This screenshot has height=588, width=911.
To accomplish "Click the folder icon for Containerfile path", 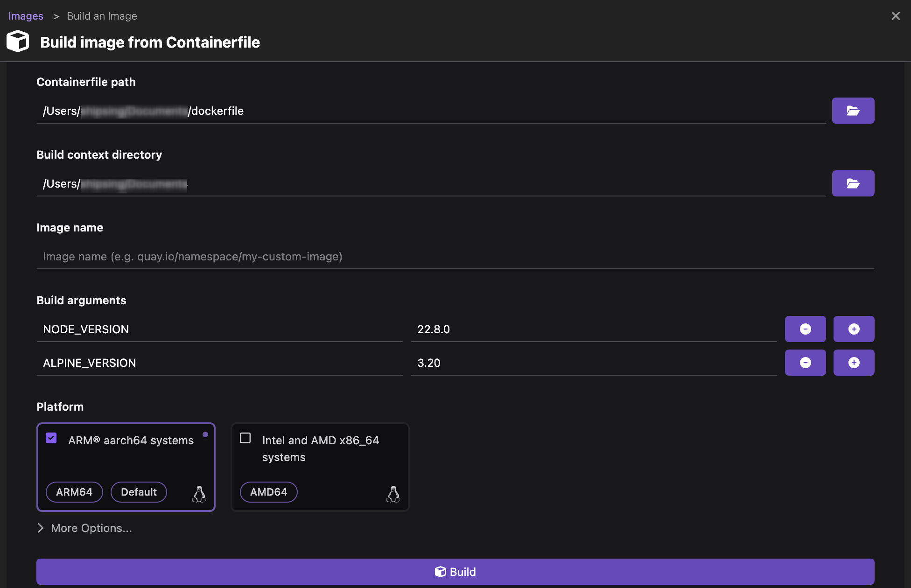I will (853, 111).
